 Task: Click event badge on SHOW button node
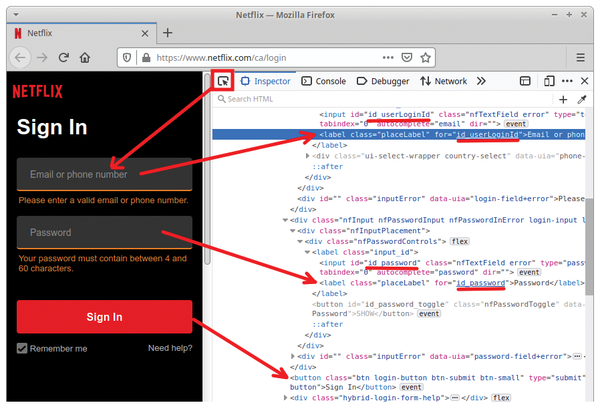pos(429,314)
